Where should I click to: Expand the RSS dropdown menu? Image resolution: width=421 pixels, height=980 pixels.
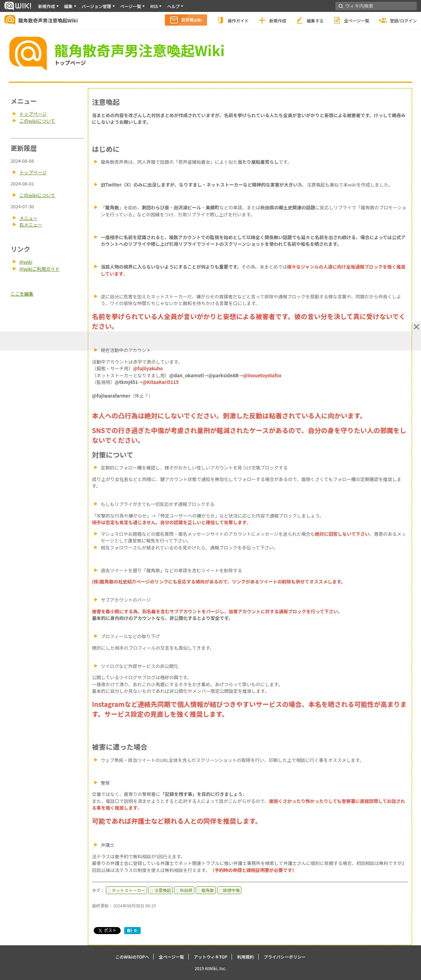156,6
